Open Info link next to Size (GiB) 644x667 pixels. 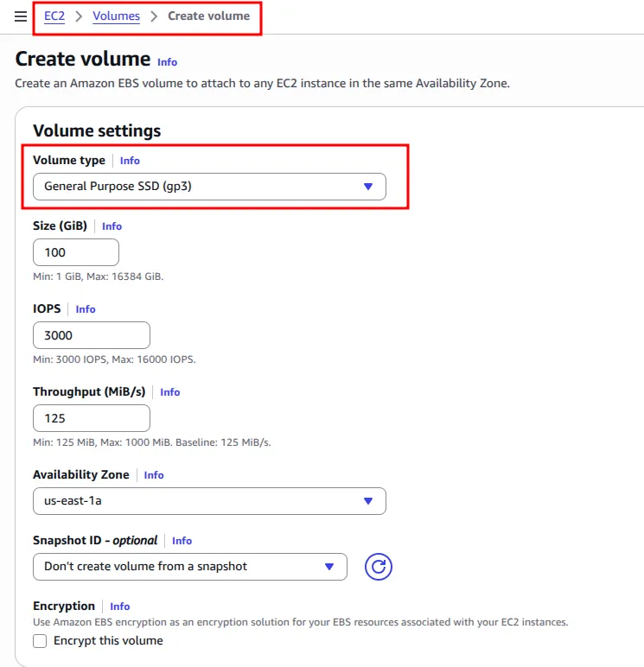tap(112, 226)
